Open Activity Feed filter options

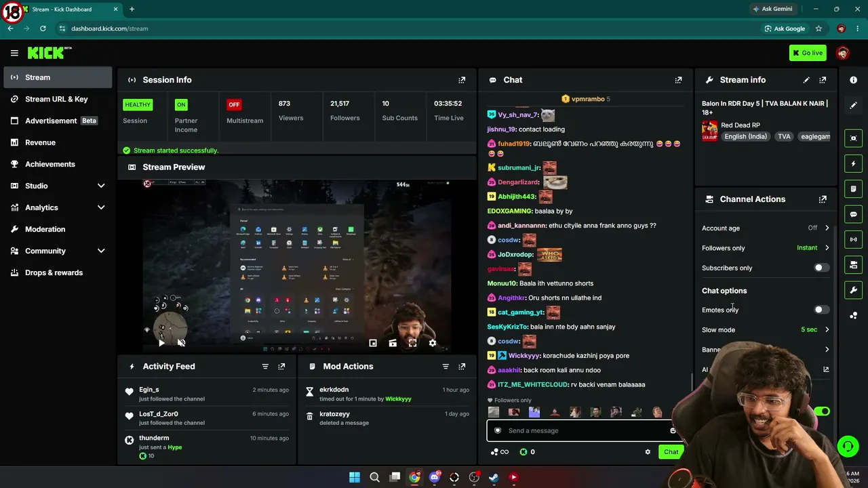(265, 367)
